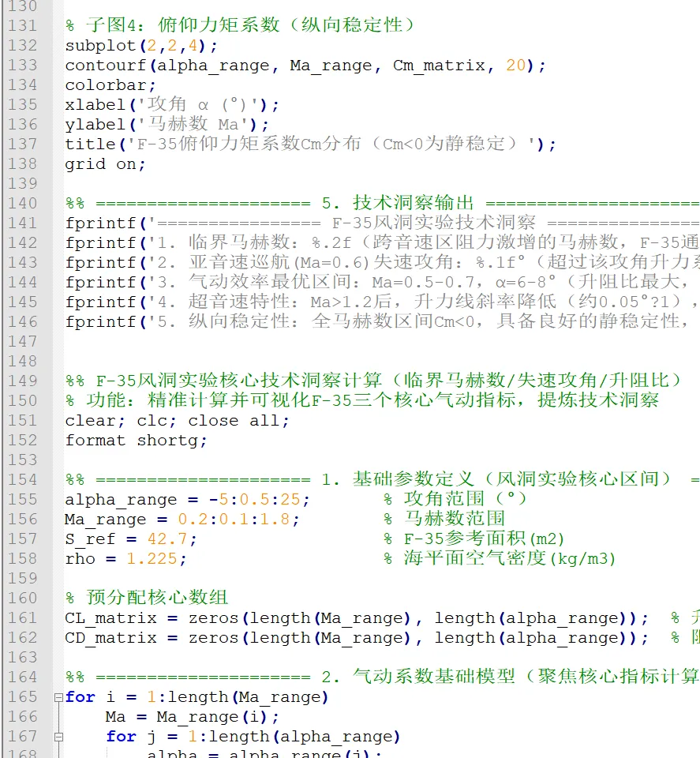
Task: Click the 'subplot(2,2,4);' line
Action: (x=141, y=46)
